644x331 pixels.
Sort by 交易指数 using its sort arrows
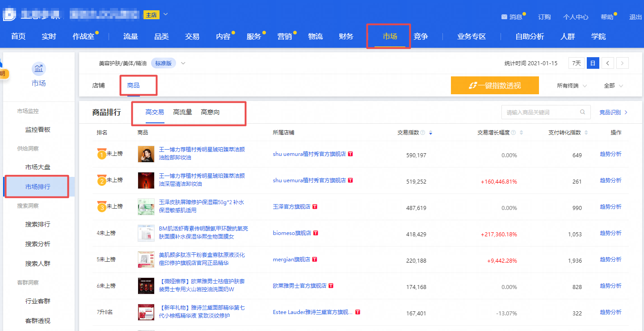pyautogui.click(x=430, y=133)
